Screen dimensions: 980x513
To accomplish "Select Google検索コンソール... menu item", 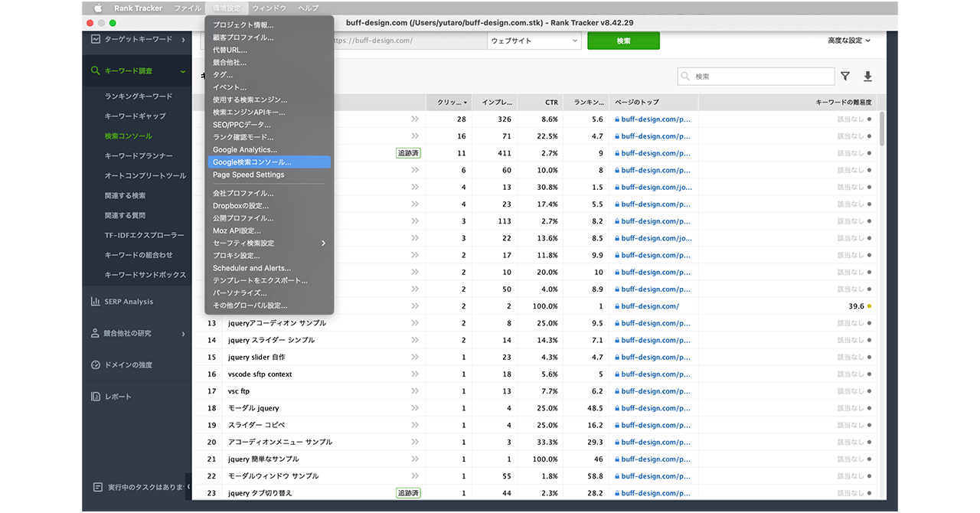I will [252, 162].
